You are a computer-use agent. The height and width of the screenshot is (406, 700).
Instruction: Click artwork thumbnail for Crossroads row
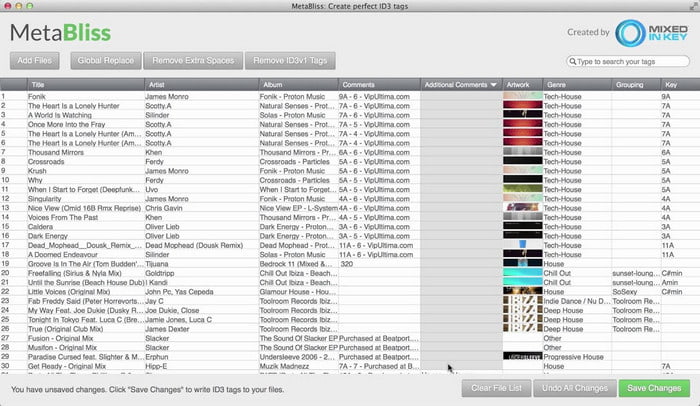pos(522,161)
